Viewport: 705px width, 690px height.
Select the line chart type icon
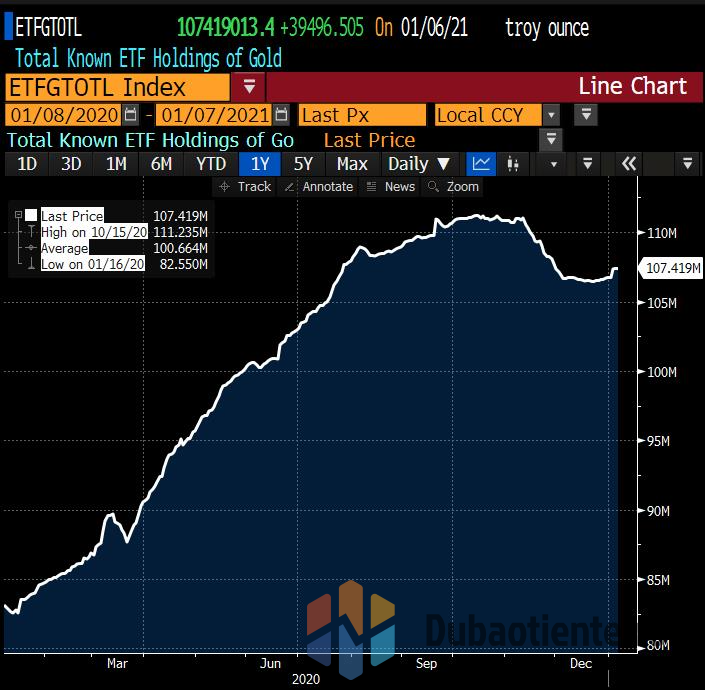click(481, 164)
